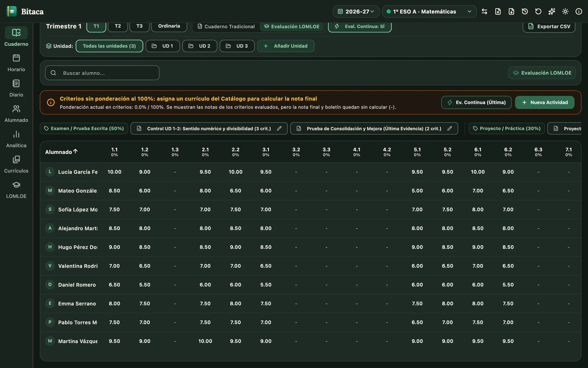The image size is (588, 368).
Task: Open Alumnado in the sidebar
Action: (16, 113)
